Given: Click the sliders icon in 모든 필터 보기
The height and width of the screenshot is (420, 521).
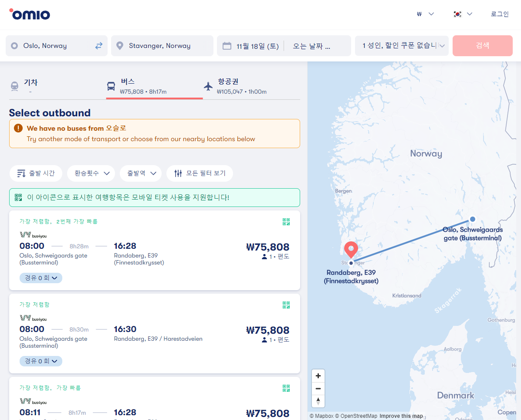Looking at the screenshot, I should [x=178, y=173].
